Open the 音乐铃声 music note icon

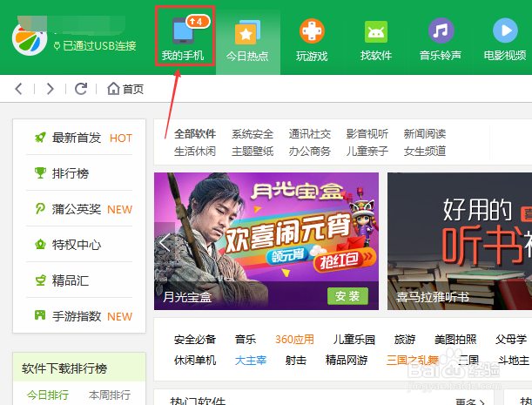tap(441, 30)
